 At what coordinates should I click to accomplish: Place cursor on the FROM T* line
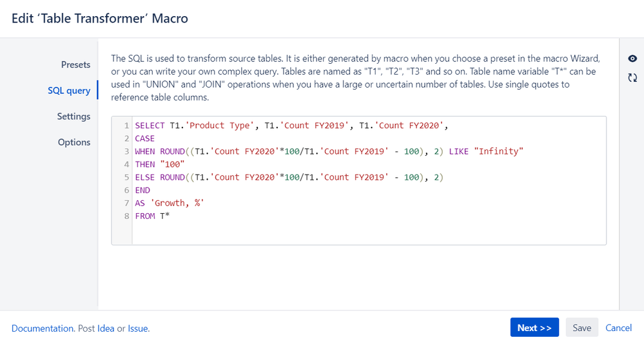(x=153, y=216)
